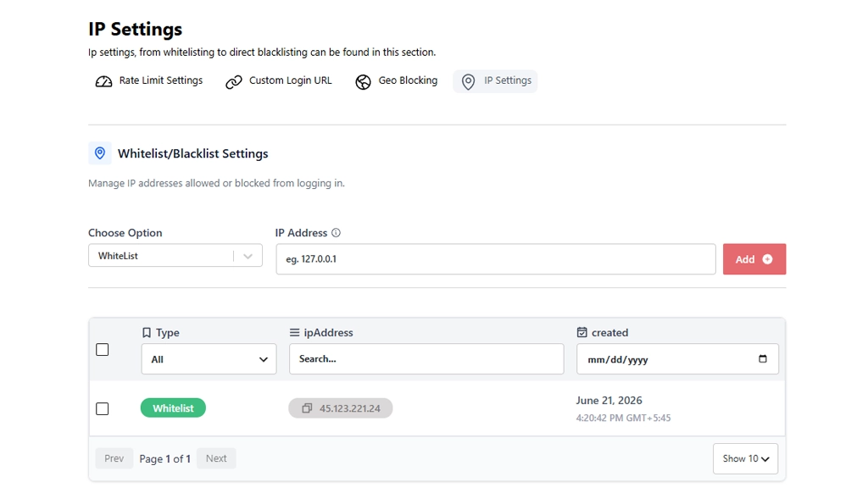Open the calendar picker icon in date field

(763, 359)
